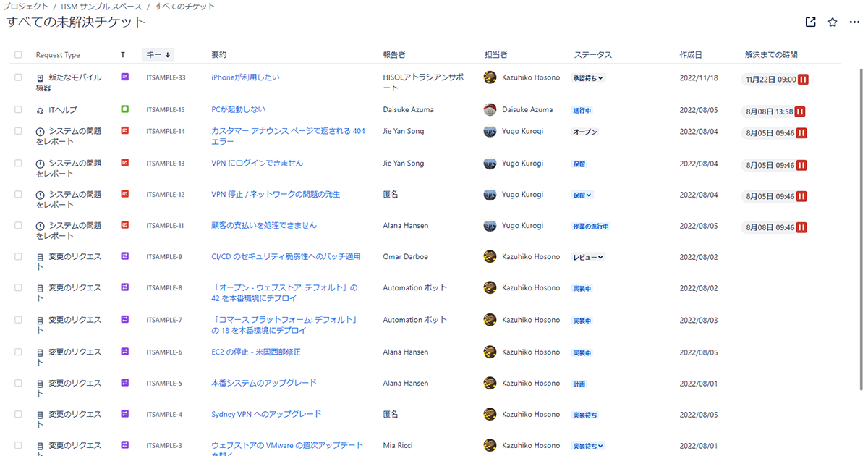This screenshot has height=456, width=868.
Task: Click the red incident type icon for ITSAMPLE-14
Action: pyautogui.click(x=124, y=131)
